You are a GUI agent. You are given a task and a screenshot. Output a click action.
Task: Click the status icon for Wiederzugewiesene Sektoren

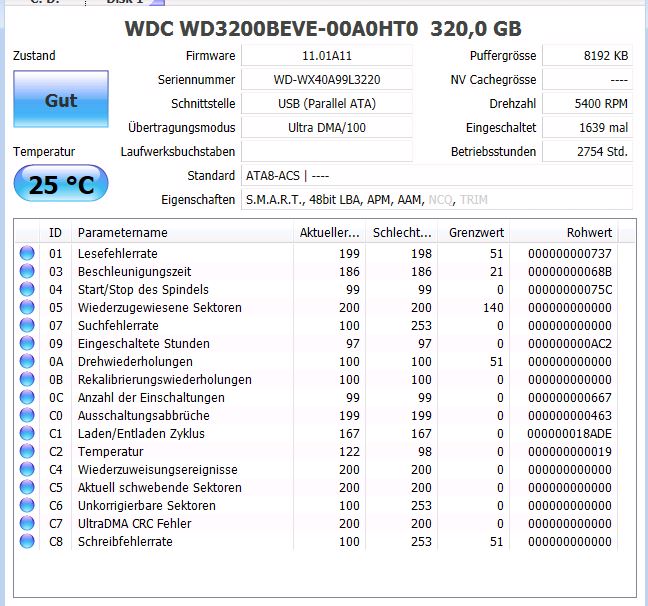click(x=27, y=307)
